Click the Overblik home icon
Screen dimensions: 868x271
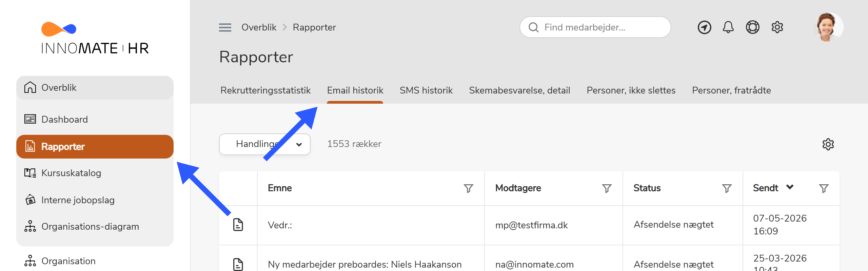30,87
